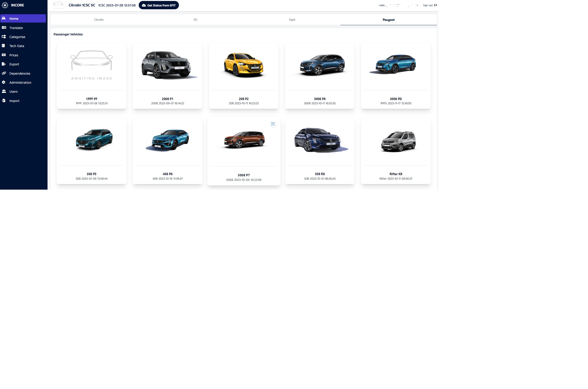Screen dimensions: 588x389
Task: Open the Translate menu item
Action: [23, 28]
